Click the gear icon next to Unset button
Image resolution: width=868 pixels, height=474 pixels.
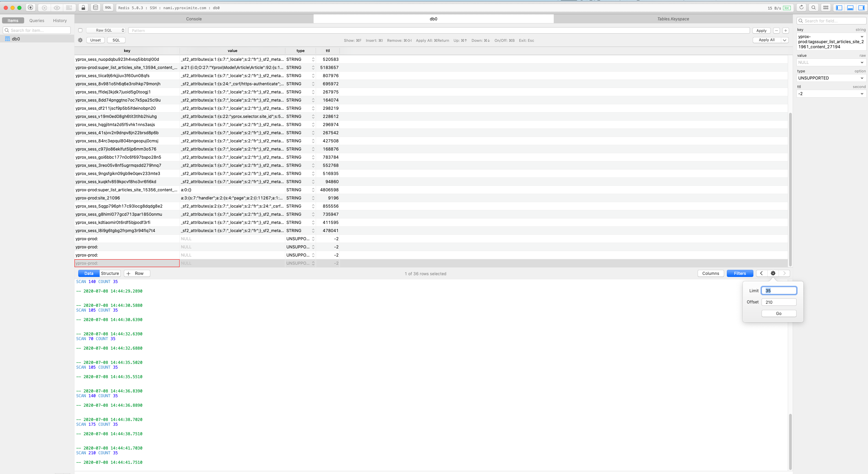coord(80,40)
